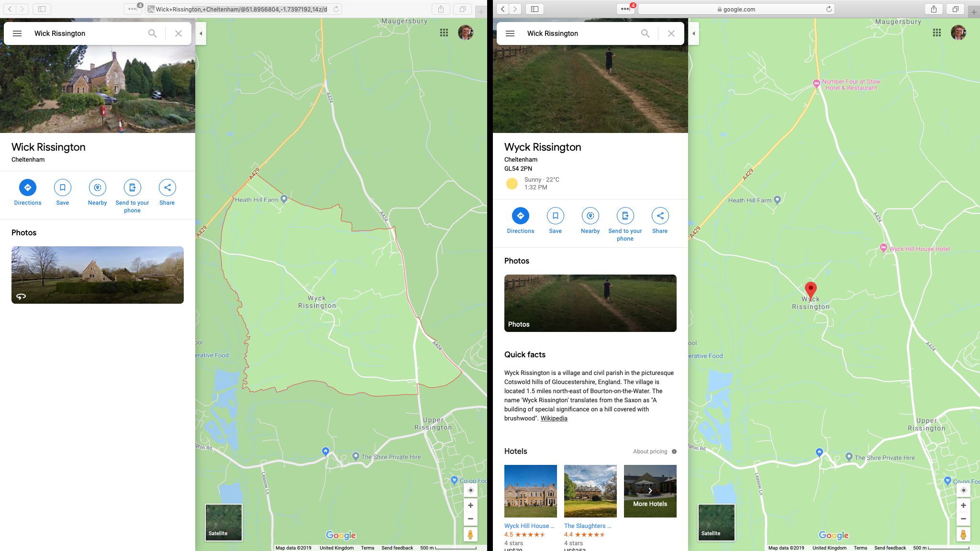This screenshot has width=980, height=551.
Task: Select the Directions icon for Wick Rissington
Action: (x=27, y=188)
